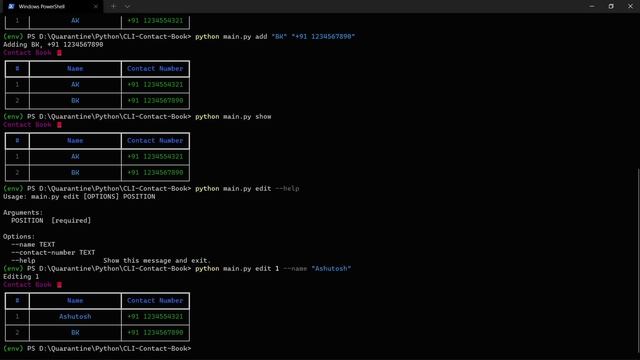The height and width of the screenshot is (360, 640).
Task: Click the 'Ashutosh' name cell in table
Action: tap(75, 317)
